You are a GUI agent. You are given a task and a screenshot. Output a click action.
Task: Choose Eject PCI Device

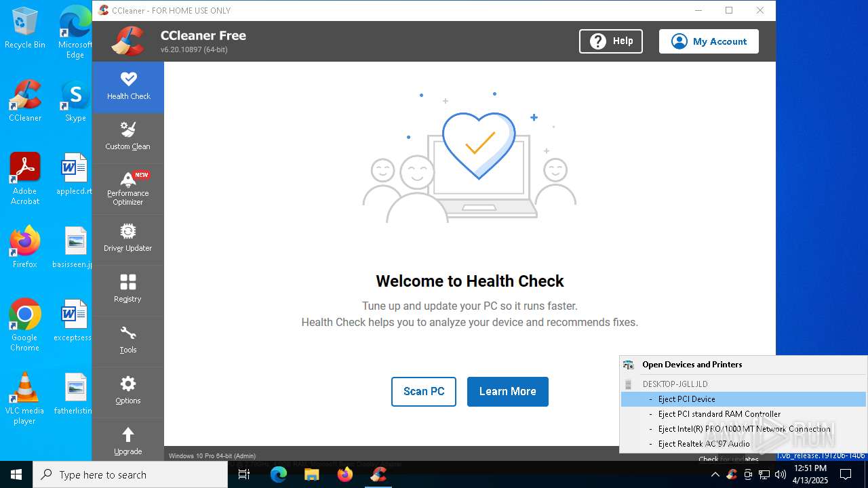743,399
